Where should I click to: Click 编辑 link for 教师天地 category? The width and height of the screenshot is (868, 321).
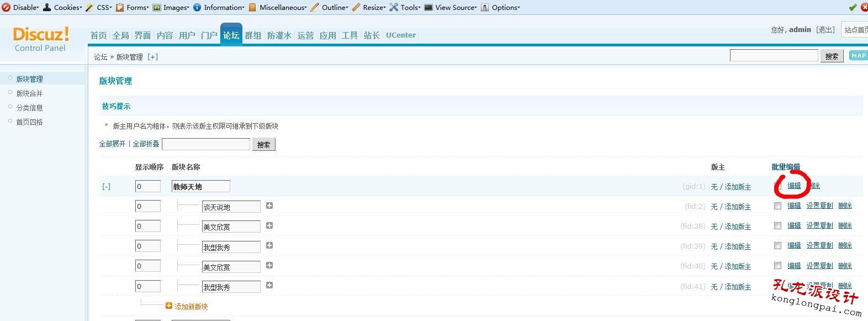pyautogui.click(x=794, y=186)
